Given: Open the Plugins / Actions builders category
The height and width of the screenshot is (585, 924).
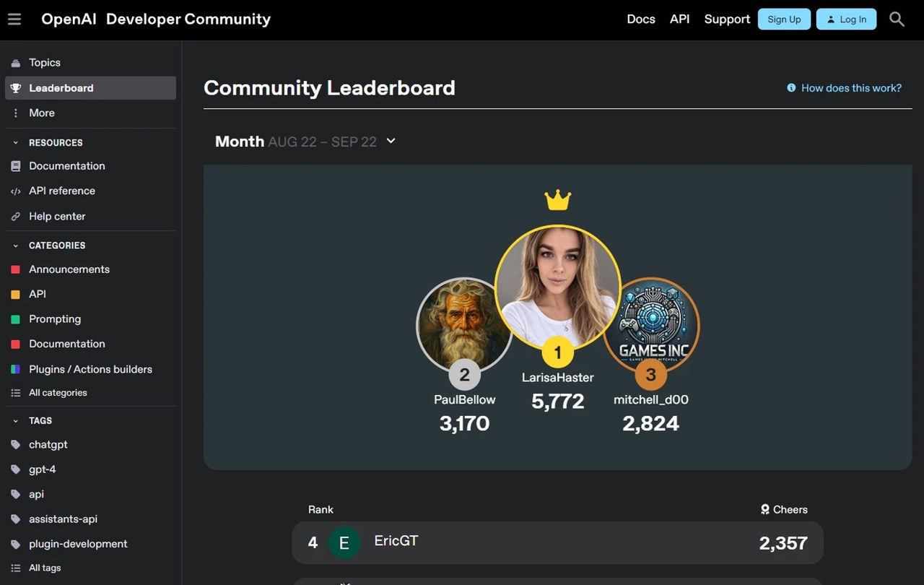Looking at the screenshot, I should 90,369.
